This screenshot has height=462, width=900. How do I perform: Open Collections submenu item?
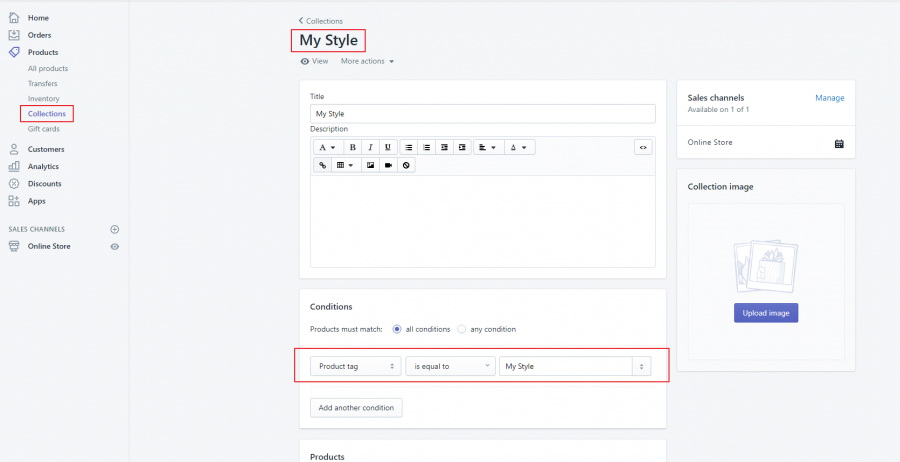point(47,114)
